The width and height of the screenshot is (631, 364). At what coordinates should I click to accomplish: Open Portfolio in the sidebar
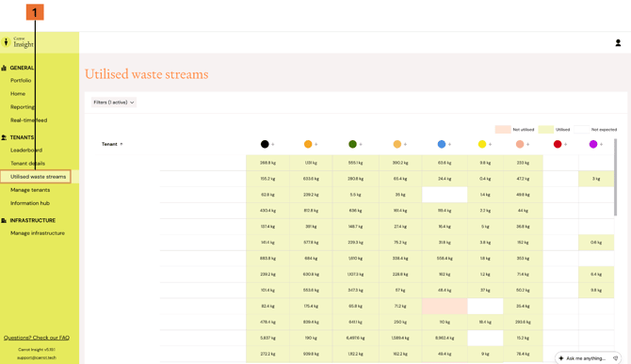click(x=21, y=80)
